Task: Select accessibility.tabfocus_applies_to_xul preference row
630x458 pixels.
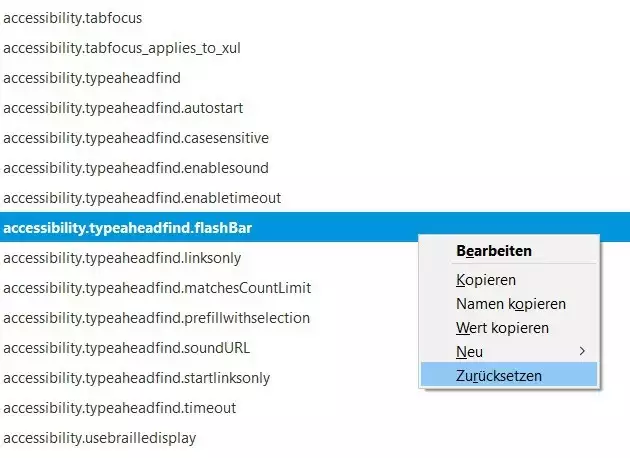Action: 121,47
